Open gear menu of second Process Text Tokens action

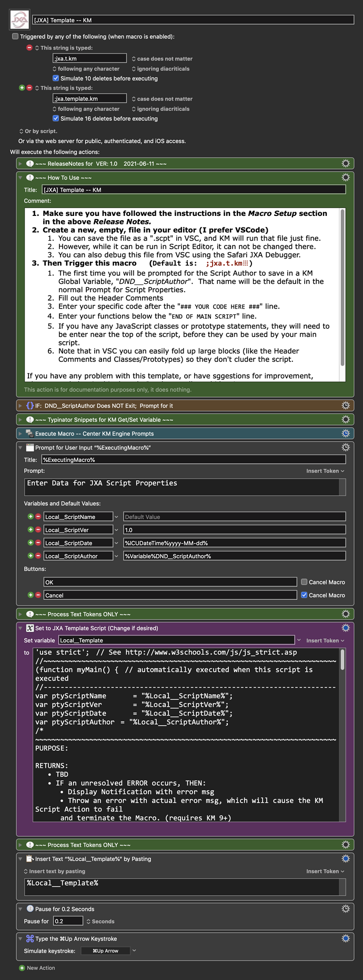pos(346,845)
